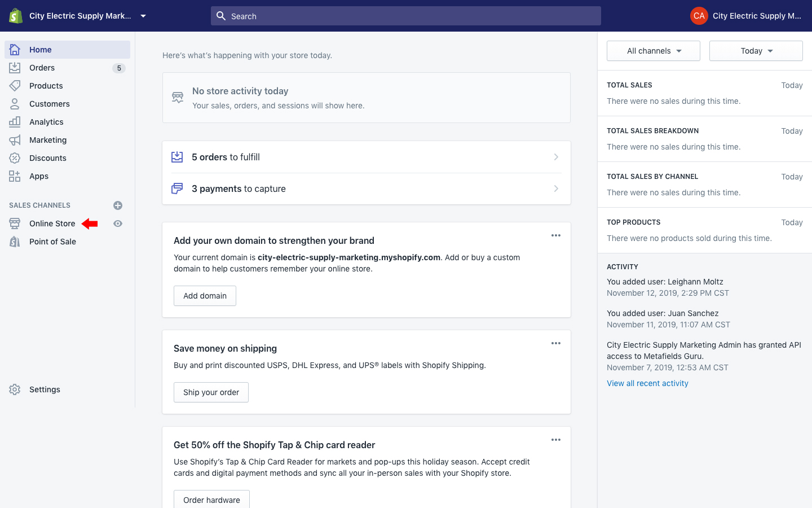The width and height of the screenshot is (812, 508).
Task: Click the Discounts badge icon
Action: pos(15,158)
